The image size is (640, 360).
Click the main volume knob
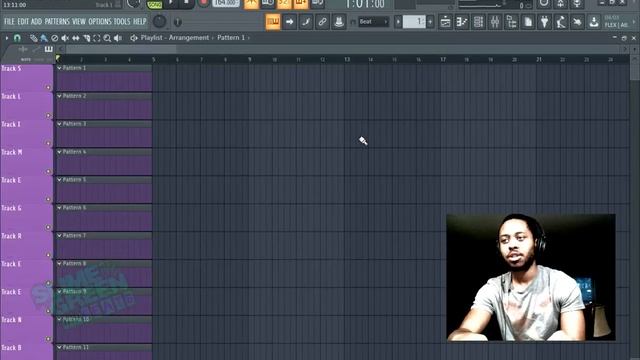159,21
